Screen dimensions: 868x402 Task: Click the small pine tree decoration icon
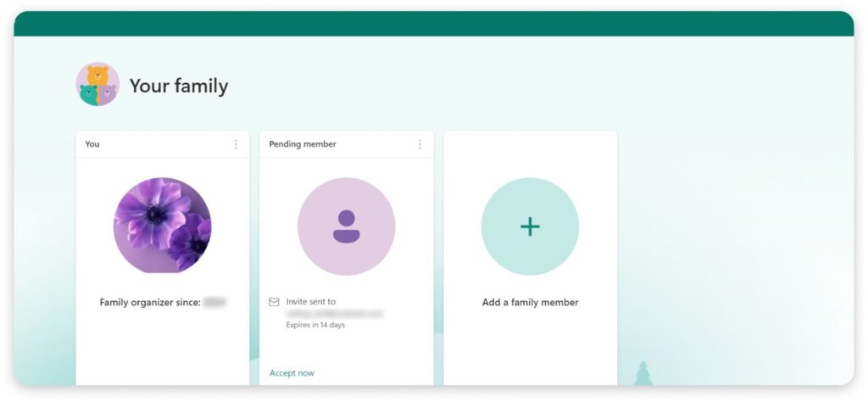pyautogui.click(x=643, y=372)
